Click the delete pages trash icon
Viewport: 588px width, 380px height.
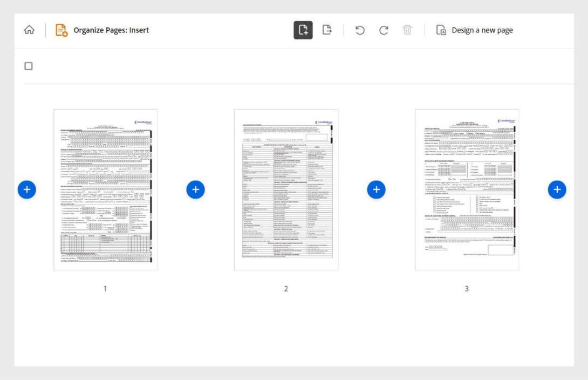[407, 30]
